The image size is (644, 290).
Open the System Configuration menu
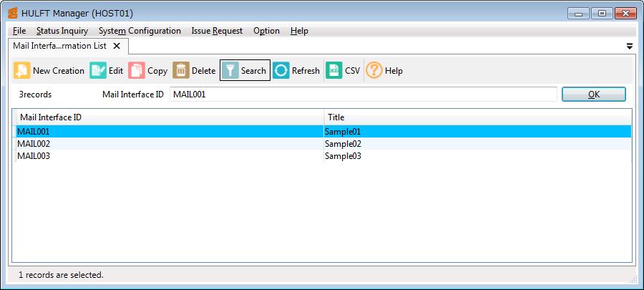tap(140, 31)
